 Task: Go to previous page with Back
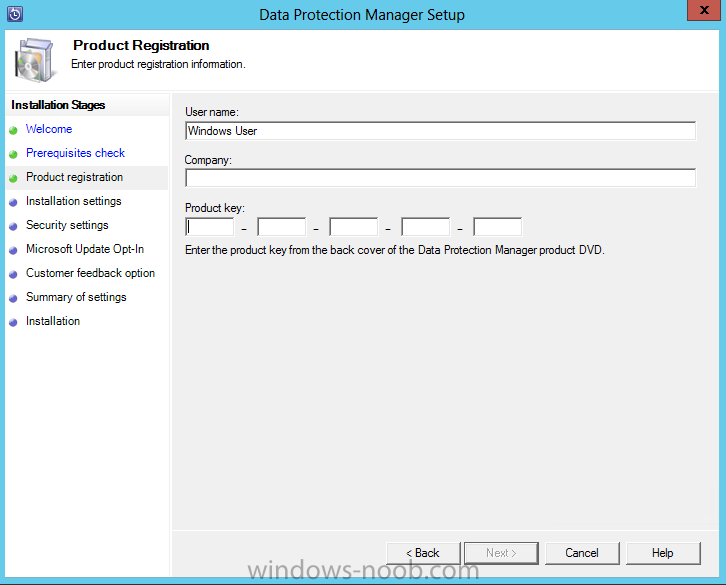(x=423, y=553)
